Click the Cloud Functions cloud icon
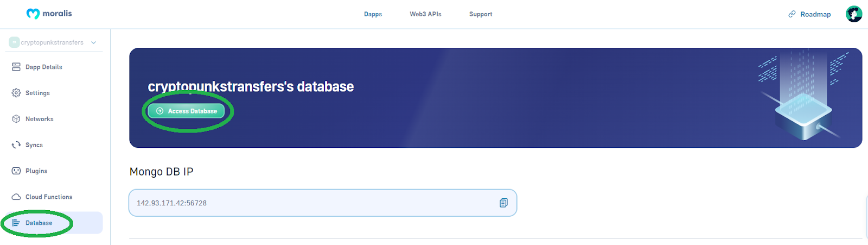This screenshot has height=245, width=868. tap(16, 197)
